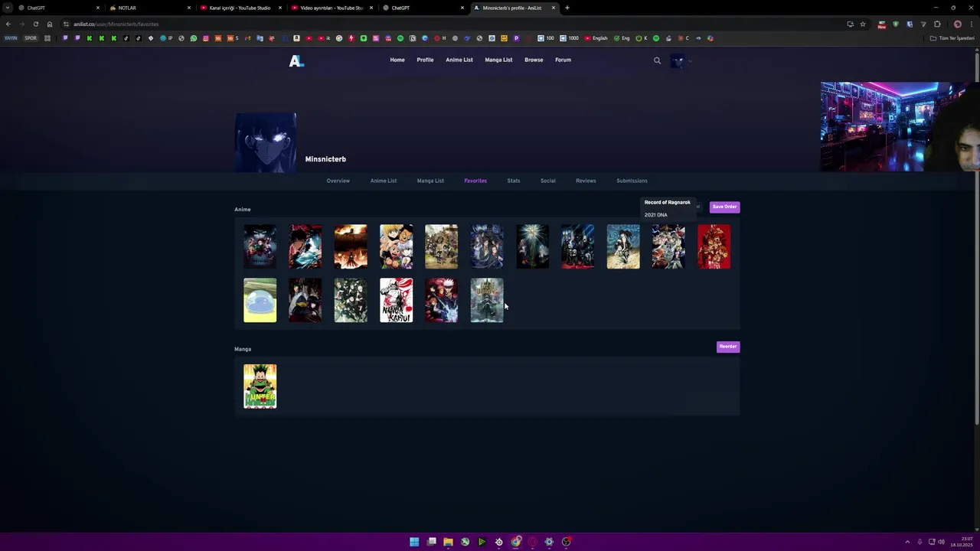The height and width of the screenshot is (551, 980).
Task: Close the NOTLAR tab
Action: [189, 8]
